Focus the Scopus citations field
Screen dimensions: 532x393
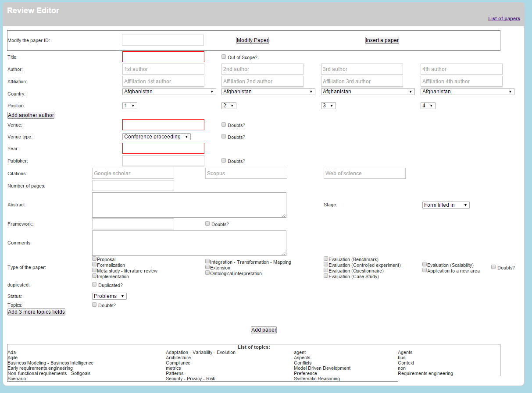coord(246,173)
